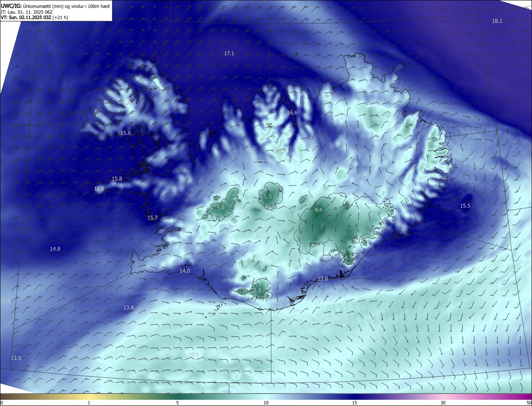Click the 17.1 value label on the map
This screenshot has width=532, height=406.
[229, 54]
